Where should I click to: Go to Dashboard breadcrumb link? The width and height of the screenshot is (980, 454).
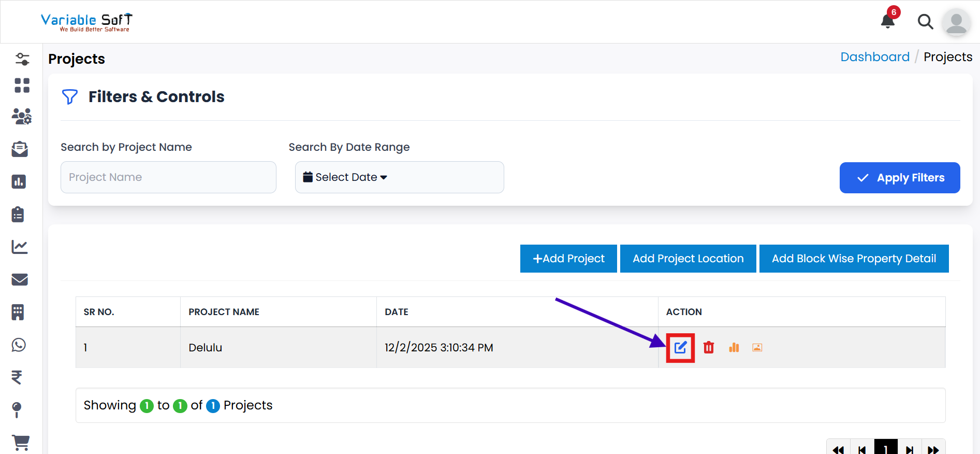874,57
